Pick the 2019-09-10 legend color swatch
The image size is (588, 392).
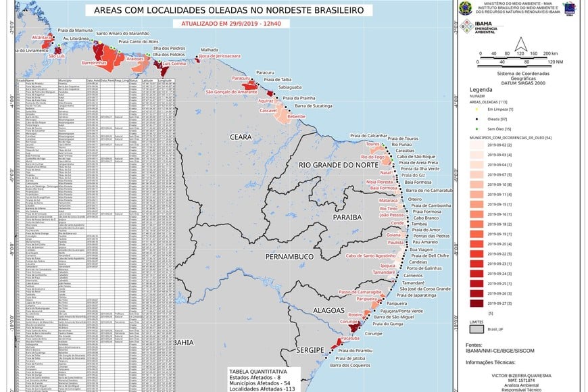[476, 184]
